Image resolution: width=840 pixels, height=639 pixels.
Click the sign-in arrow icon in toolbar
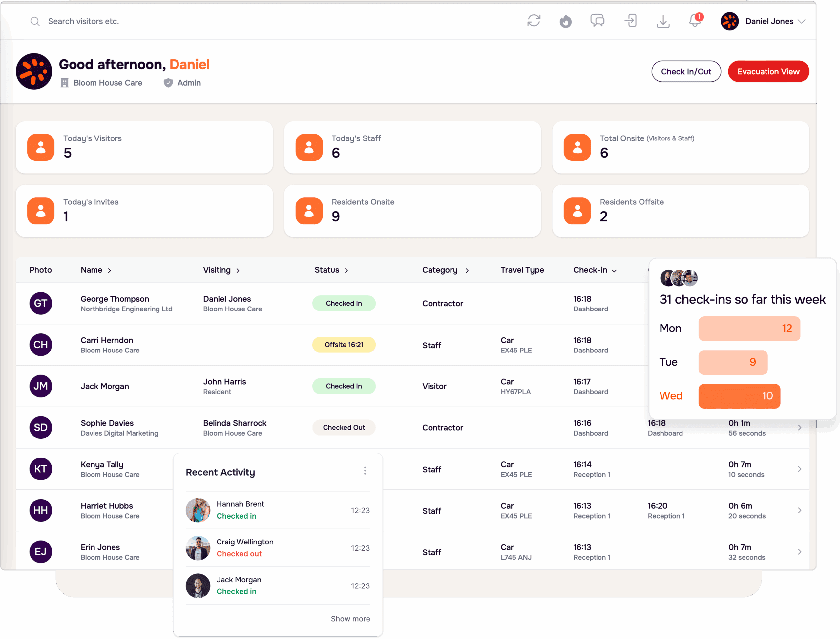(x=630, y=21)
